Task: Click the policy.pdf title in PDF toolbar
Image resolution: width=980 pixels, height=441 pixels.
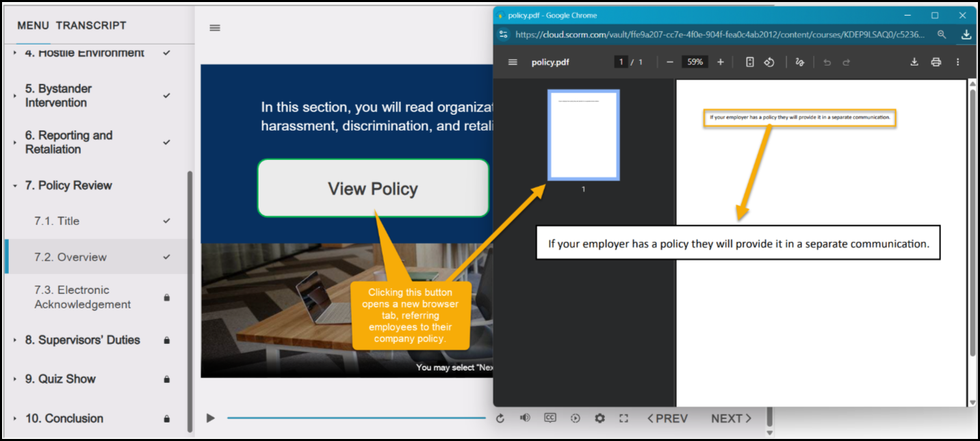Action: [x=550, y=62]
